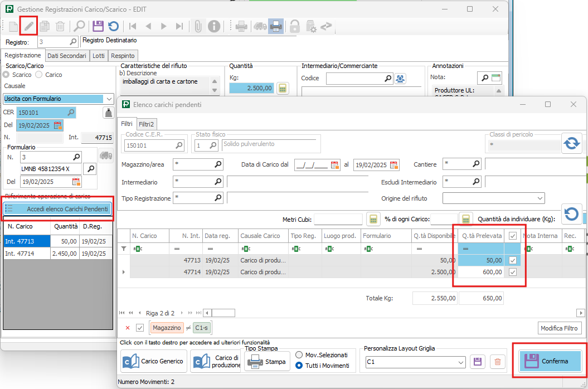Open the paperclip attachments icon
Screen dimensions: 588x389
tap(197, 26)
